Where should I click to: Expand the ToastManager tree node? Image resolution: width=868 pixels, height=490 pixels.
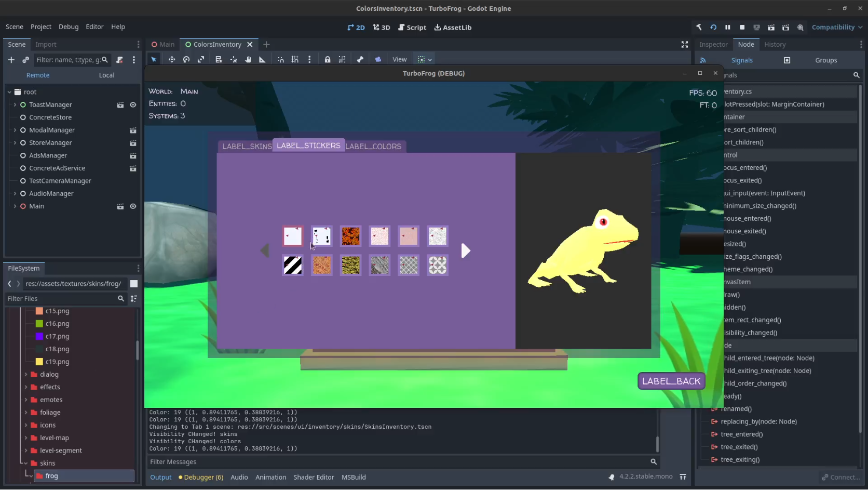[15, 105]
